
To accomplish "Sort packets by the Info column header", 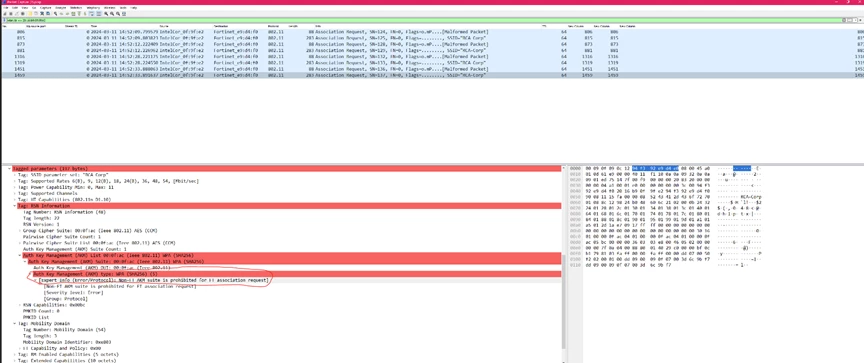I will (x=318, y=26).
